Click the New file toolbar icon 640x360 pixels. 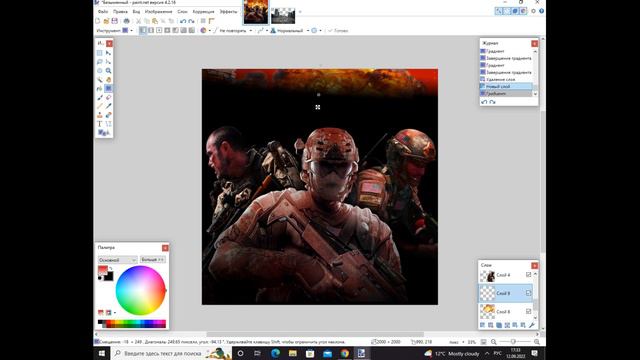98,21
